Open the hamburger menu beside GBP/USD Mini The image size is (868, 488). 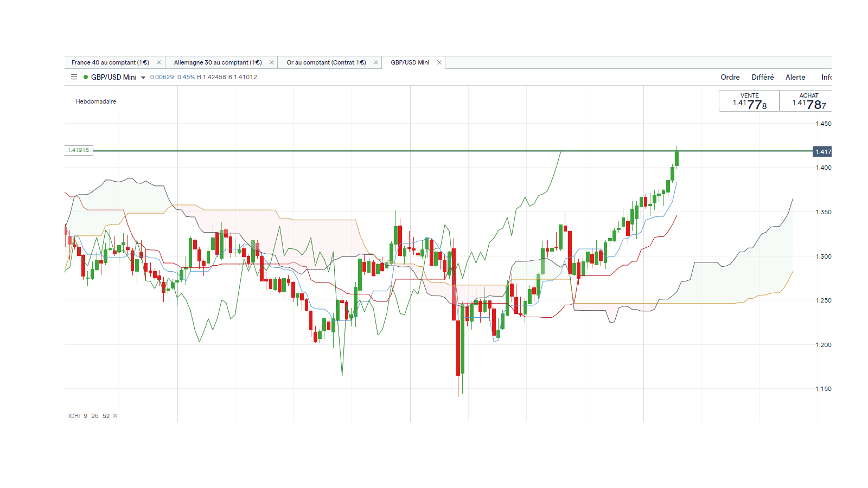74,77
